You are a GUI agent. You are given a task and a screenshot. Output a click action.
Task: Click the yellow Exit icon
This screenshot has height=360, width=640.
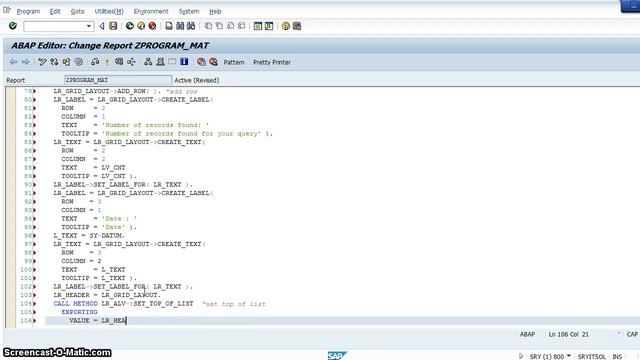pos(141,26)
